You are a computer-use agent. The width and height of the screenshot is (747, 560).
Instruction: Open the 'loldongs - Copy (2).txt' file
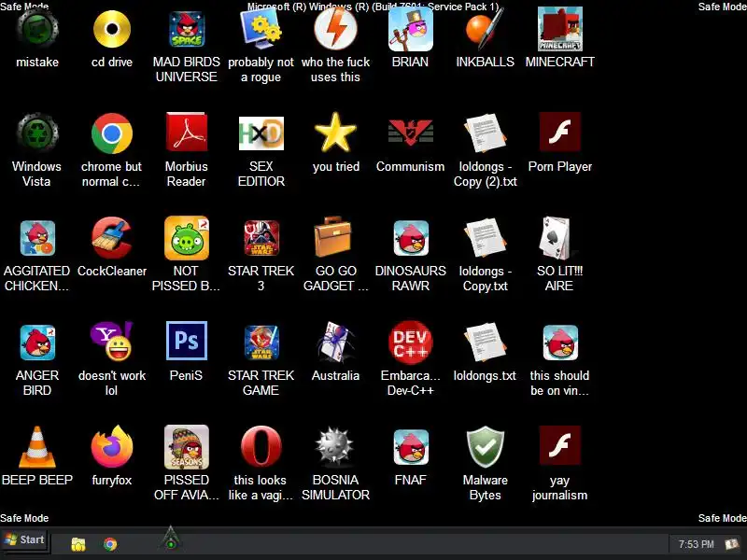click(x=485, y=133)
